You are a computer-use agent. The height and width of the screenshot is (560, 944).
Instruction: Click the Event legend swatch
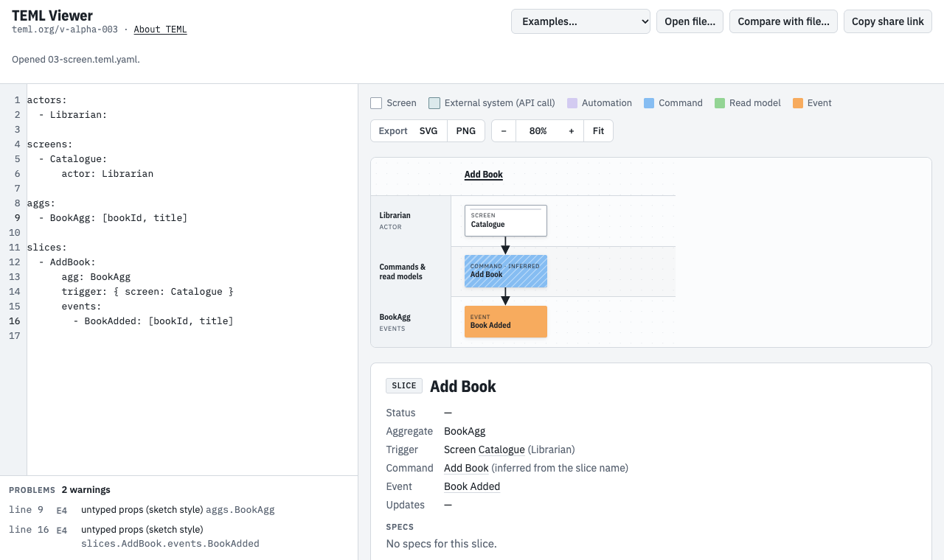pos(798,103)
